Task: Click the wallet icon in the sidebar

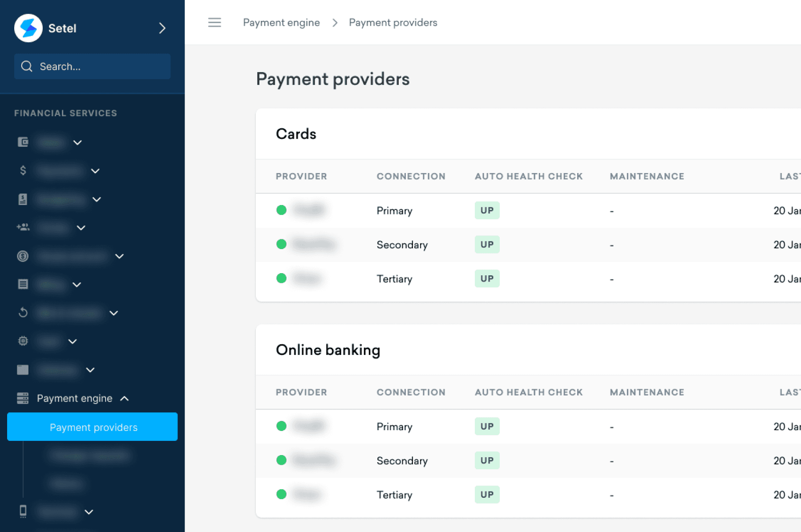Action: click(23, 142)
